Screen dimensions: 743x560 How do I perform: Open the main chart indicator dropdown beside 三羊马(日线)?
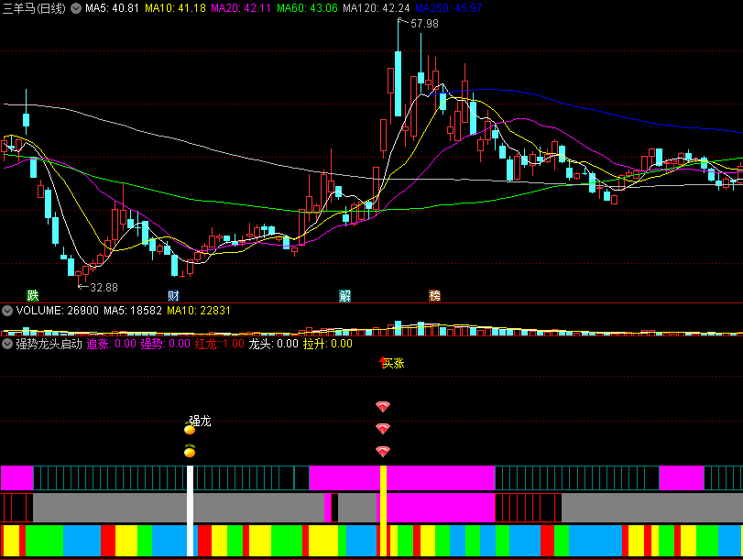(x=76, y=8)
